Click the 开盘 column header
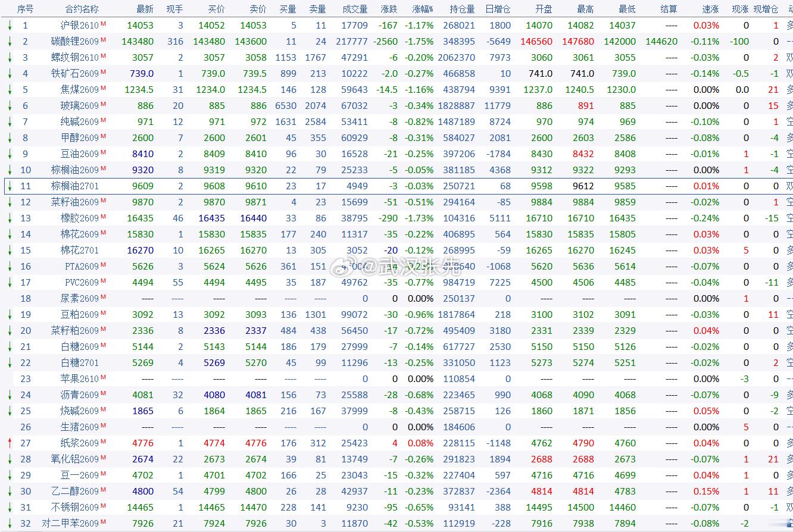The image size is (793, 532). coord(544,9)
